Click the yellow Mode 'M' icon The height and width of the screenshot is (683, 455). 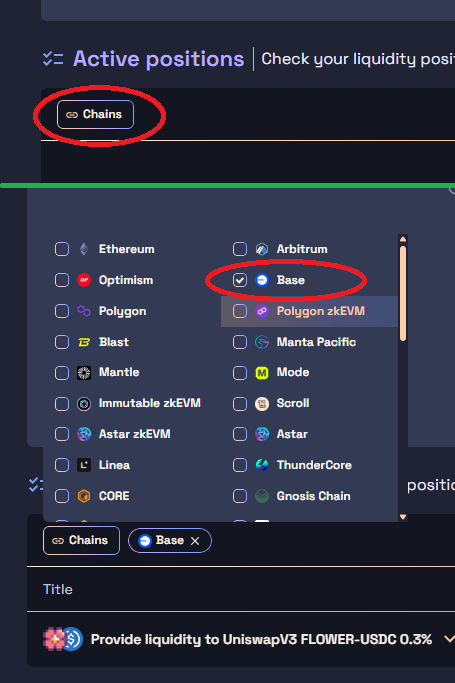tap(262, 373)
